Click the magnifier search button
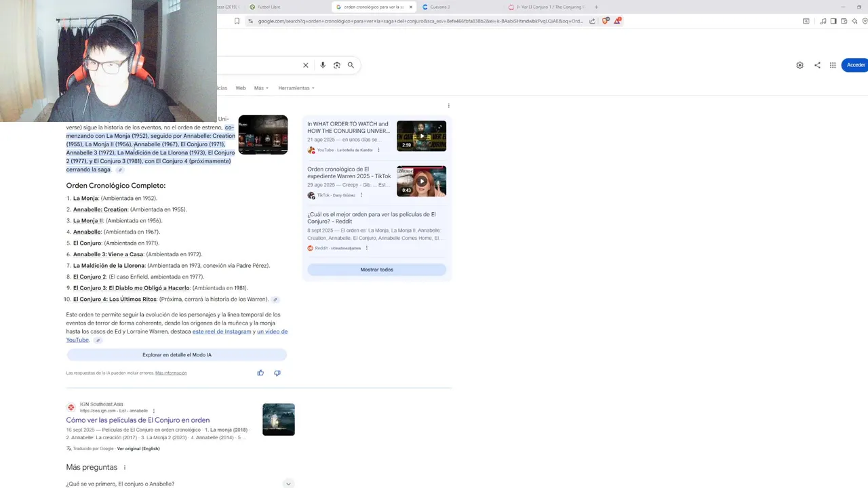This screenshot has width=868, height=488. (351, 65)
